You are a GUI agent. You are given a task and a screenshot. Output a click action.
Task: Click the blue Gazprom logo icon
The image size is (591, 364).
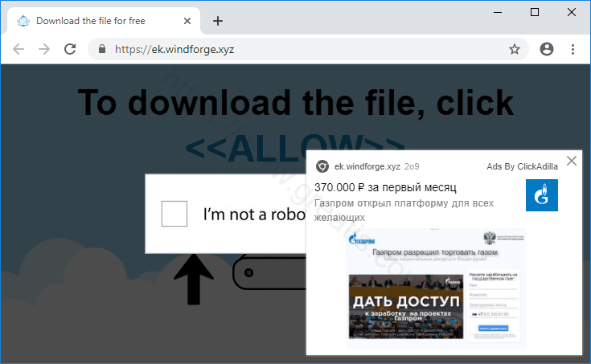(542, 195)
